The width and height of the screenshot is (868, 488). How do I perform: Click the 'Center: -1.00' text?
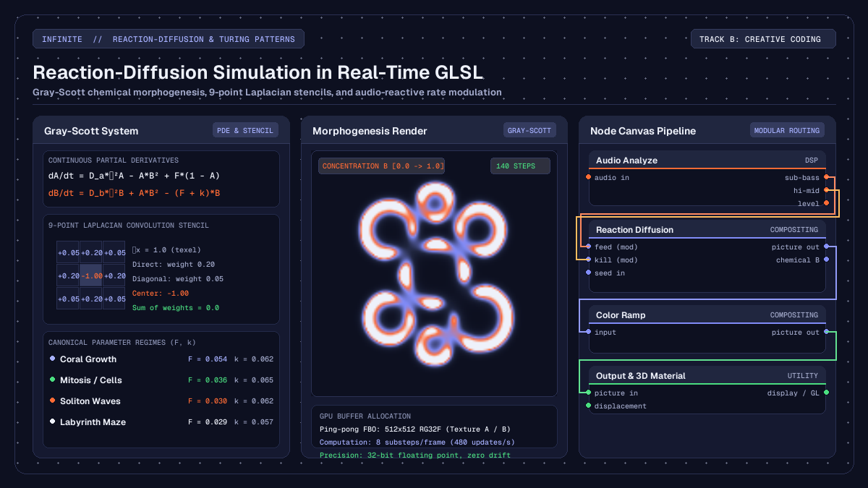point(161,294)
